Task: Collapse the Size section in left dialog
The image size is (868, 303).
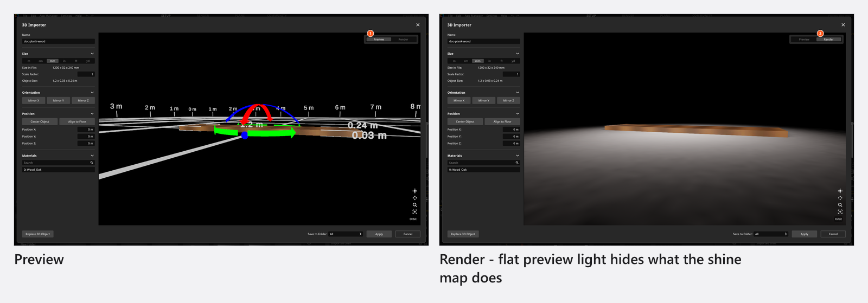Action: point(92,54)
